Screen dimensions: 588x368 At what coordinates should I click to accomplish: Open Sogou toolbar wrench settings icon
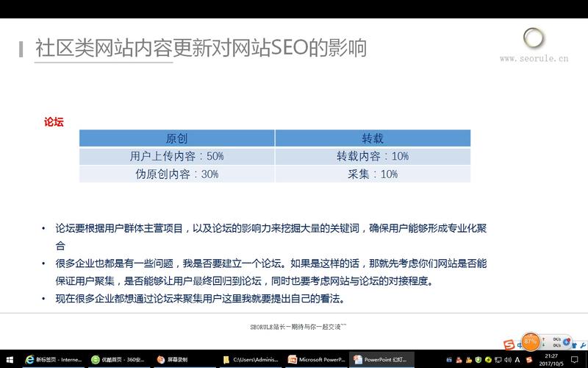[583, 345]
